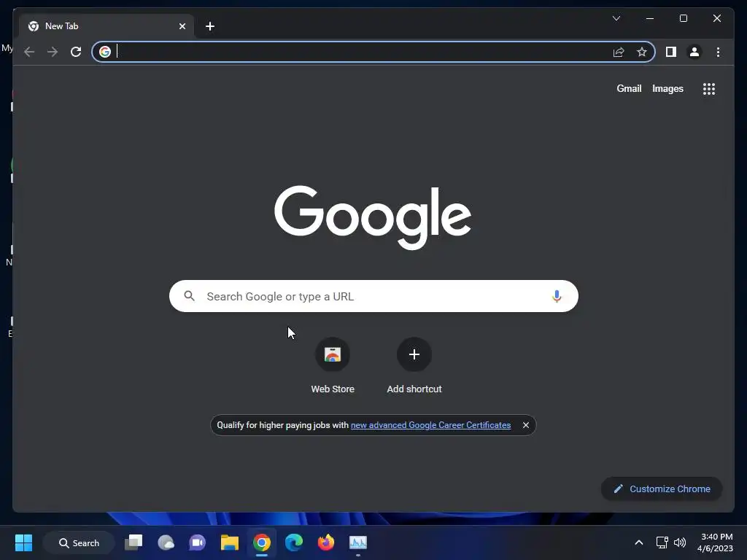Screen dimensions: 747x560
Task: Start voice search with the microphone
Action: pyautogui.click(x=557, y=296)
